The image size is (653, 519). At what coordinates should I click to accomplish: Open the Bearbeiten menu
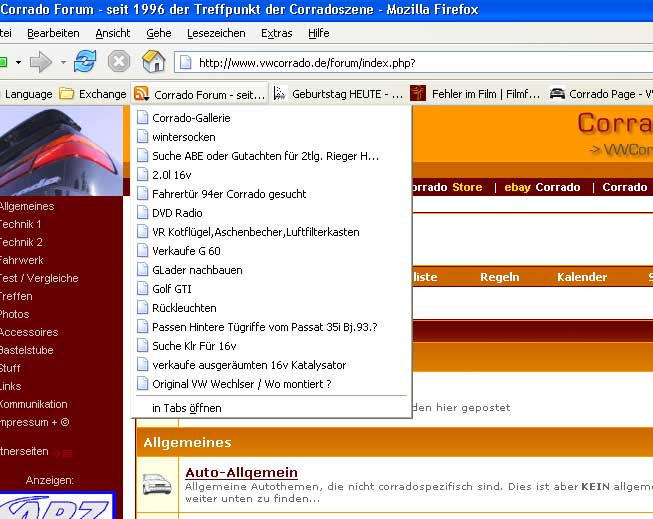53,33
